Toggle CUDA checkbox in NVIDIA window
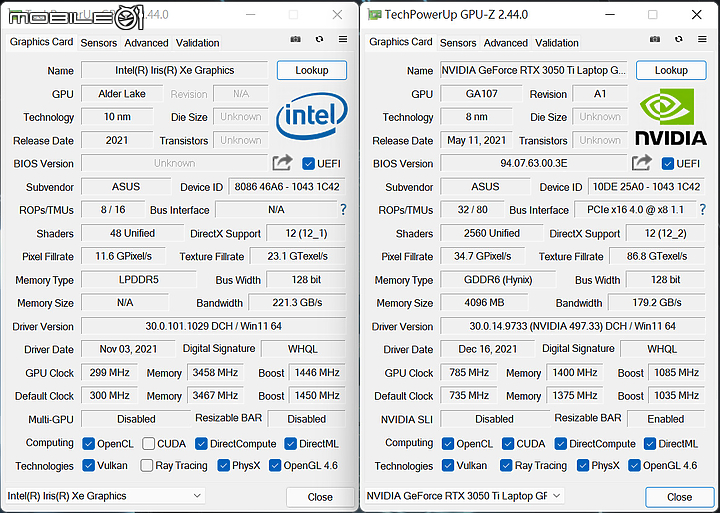 point(508,444)
